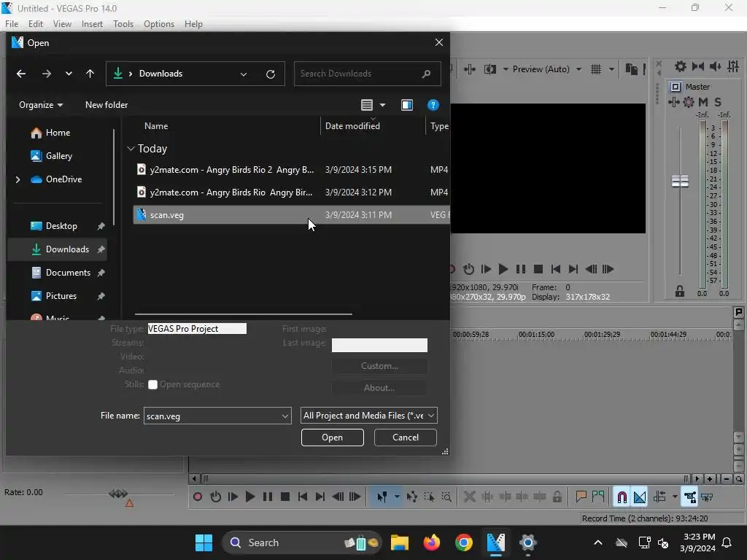Open the Organize dropdown menu

(x=41, y=105)
